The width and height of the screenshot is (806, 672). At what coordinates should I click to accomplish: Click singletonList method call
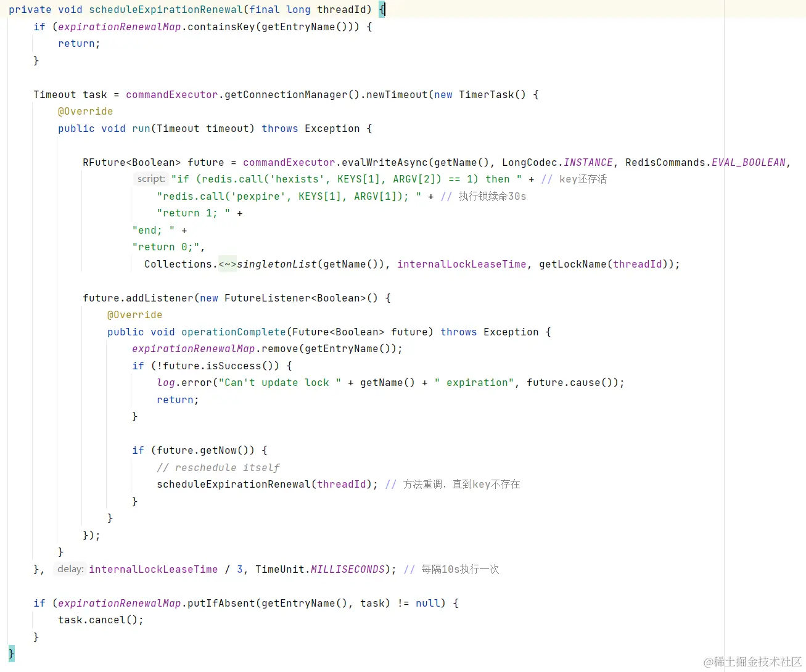[277, 264]
